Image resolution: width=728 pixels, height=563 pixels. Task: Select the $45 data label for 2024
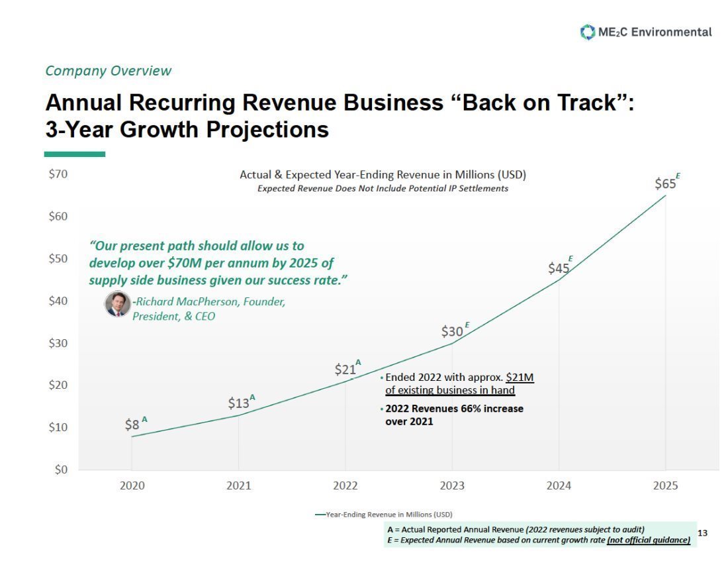(x=559, y=268)
